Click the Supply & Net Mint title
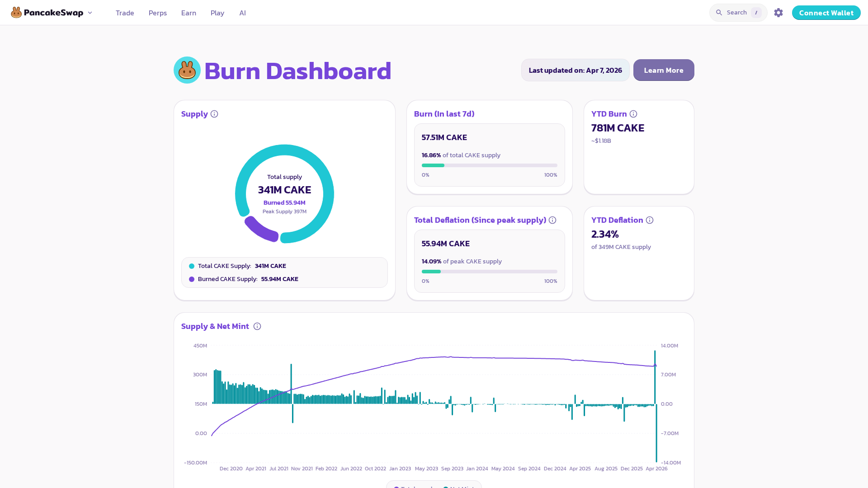 (215, 326)
